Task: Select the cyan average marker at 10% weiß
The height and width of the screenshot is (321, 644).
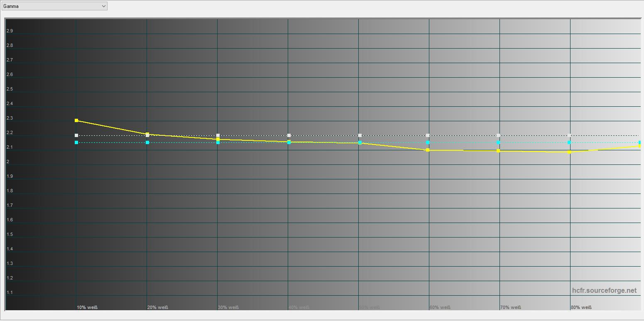Action: (76, 142)
